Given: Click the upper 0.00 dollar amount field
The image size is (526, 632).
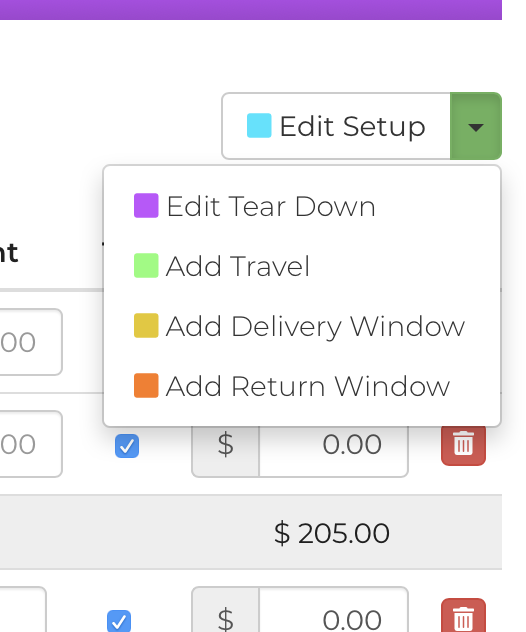Looking at the screenshot, I should 333,444.
